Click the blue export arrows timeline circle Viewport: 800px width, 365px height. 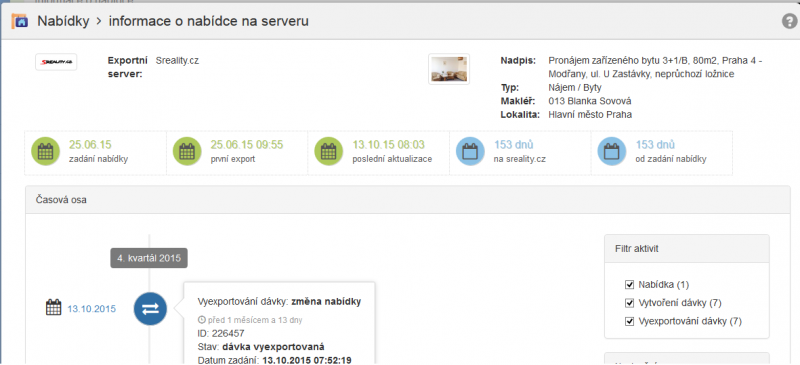(x=151, y=309)
